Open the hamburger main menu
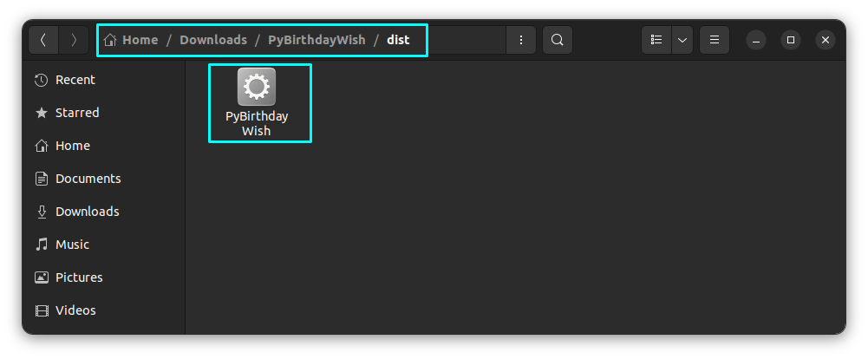The image size is (868, 359). click(715, 40)
